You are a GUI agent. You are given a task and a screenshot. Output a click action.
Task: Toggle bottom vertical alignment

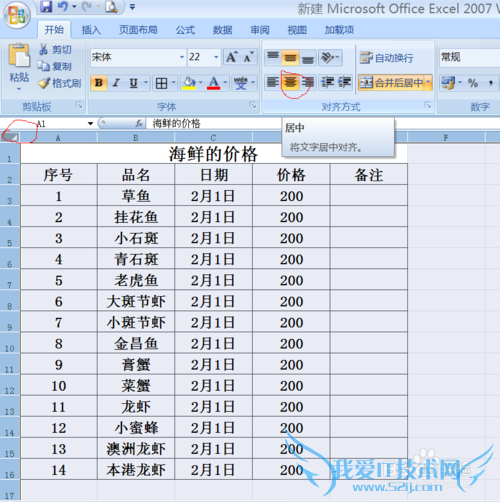308,57
